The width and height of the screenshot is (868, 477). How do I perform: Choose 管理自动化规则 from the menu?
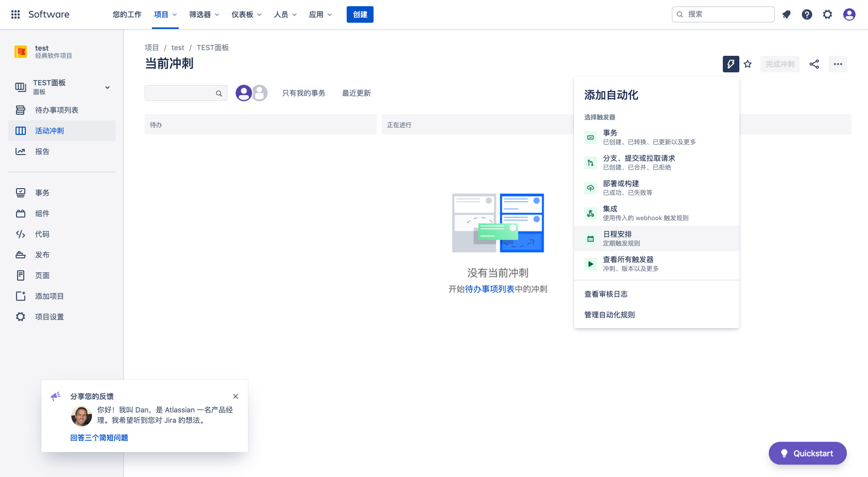point(610,315)
